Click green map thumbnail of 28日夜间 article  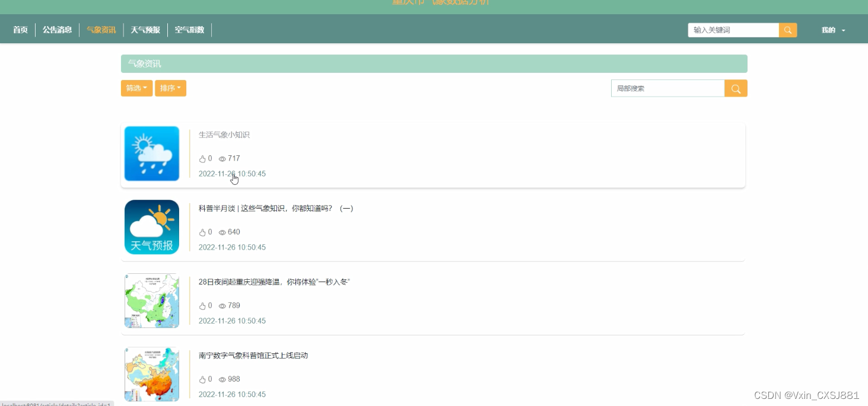pyautogui.click(x=152, y=300)
